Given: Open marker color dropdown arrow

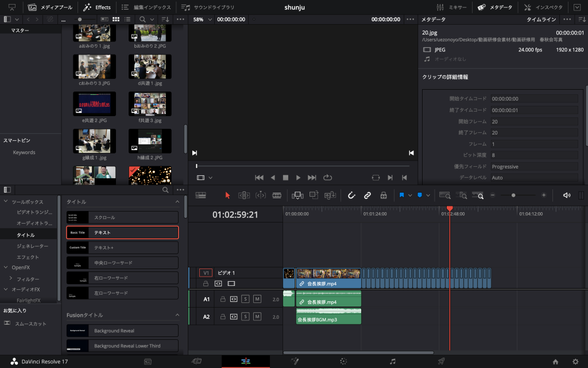Looking at the screenshot, I should [x=428, y=195].
